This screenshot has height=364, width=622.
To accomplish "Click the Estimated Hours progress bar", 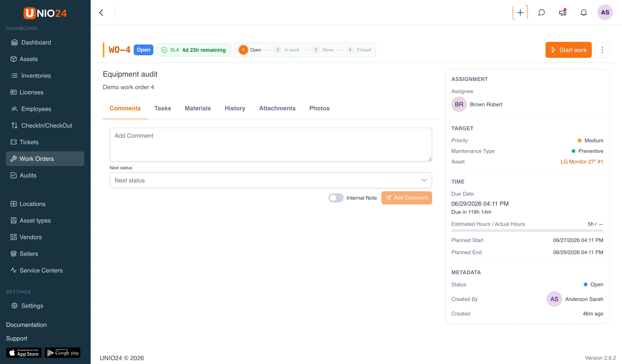I will coord(527,231).
